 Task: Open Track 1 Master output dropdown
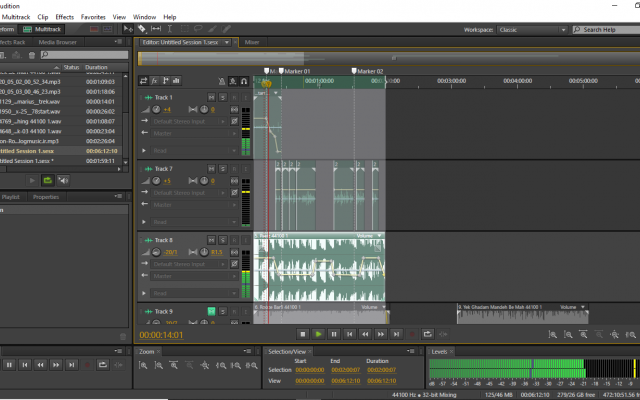(x=194, y=133)
